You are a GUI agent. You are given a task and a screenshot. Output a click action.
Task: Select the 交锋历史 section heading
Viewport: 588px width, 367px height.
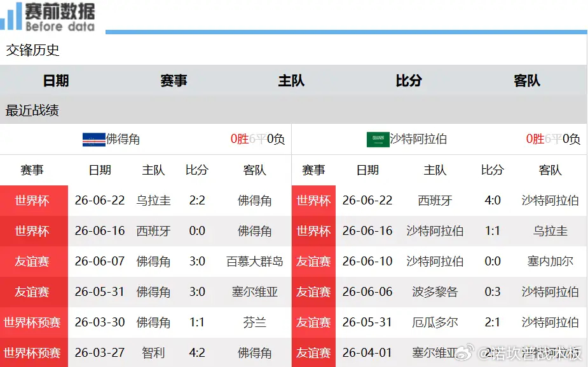click(32, 50)
